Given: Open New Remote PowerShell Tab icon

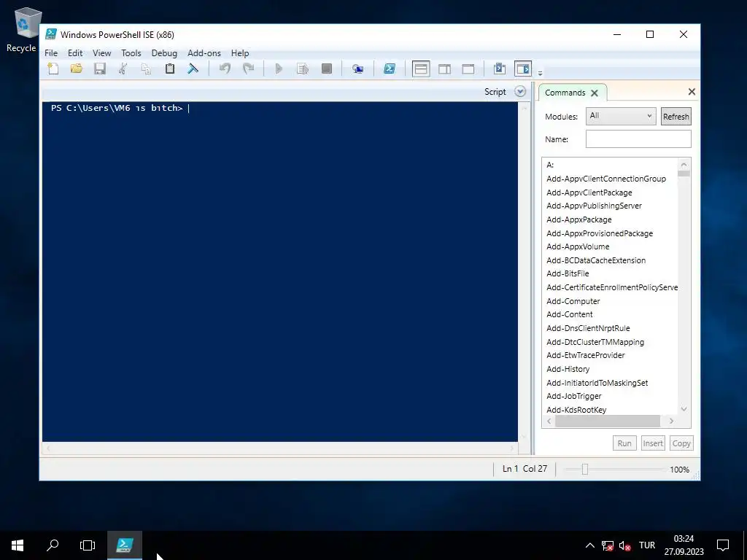Looking at the screenshot, I should point(357,69).
